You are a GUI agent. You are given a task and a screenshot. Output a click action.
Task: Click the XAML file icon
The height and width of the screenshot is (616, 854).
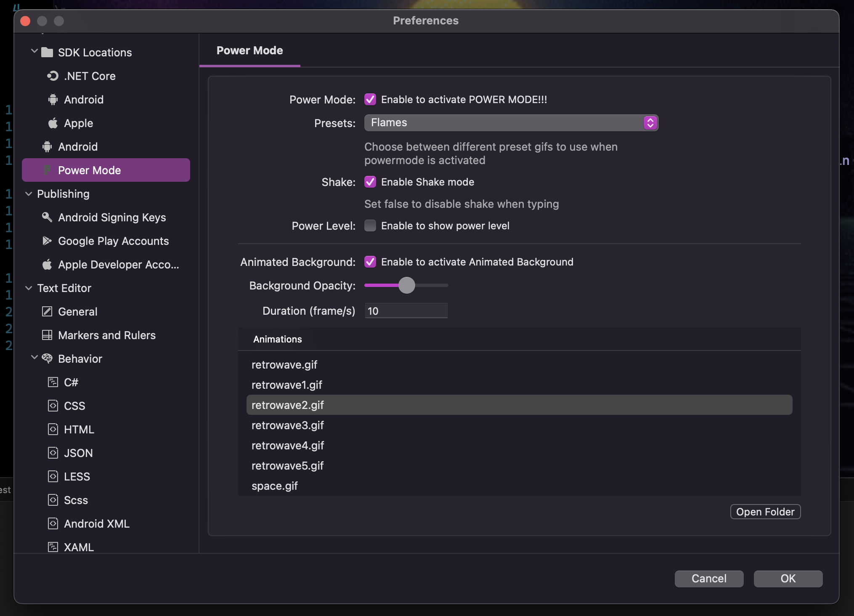coord(53,547)
